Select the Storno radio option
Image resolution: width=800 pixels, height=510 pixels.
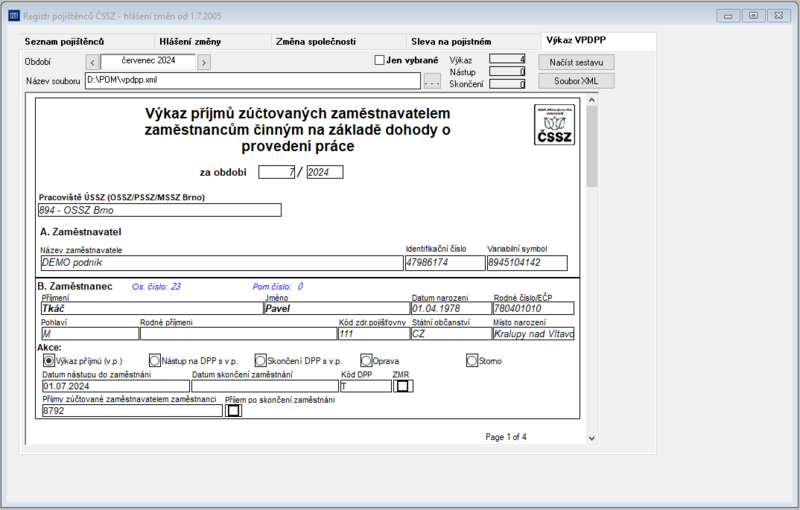[472, 361]
